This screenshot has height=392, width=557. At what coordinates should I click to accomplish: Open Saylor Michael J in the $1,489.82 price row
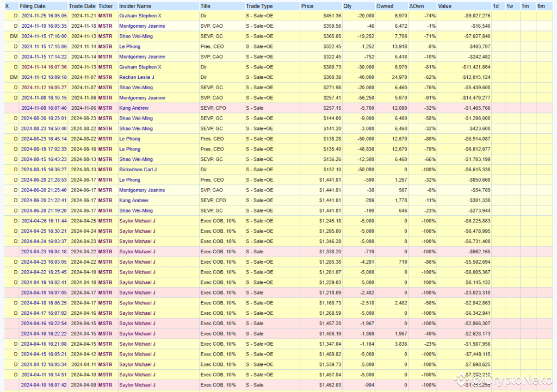tap(138, 354)
